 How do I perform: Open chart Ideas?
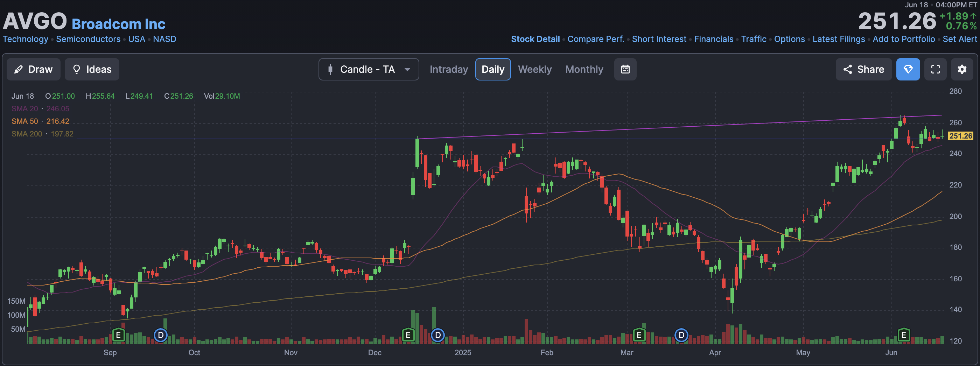(x=92, y=69)
